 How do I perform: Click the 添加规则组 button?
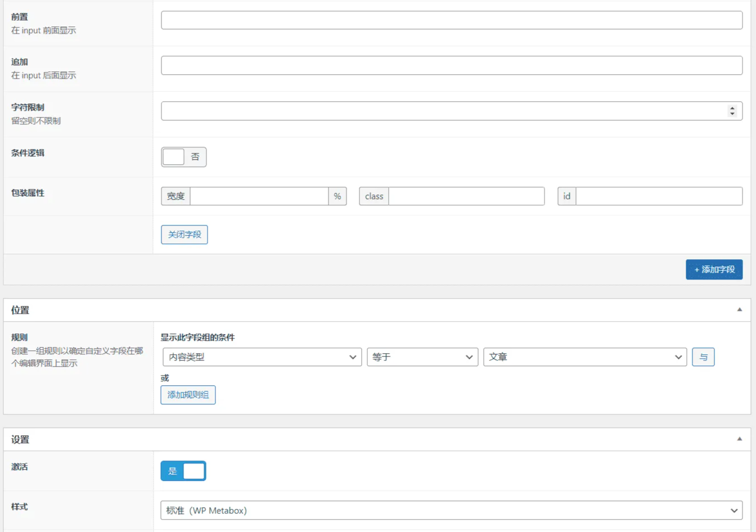point(188,395)
